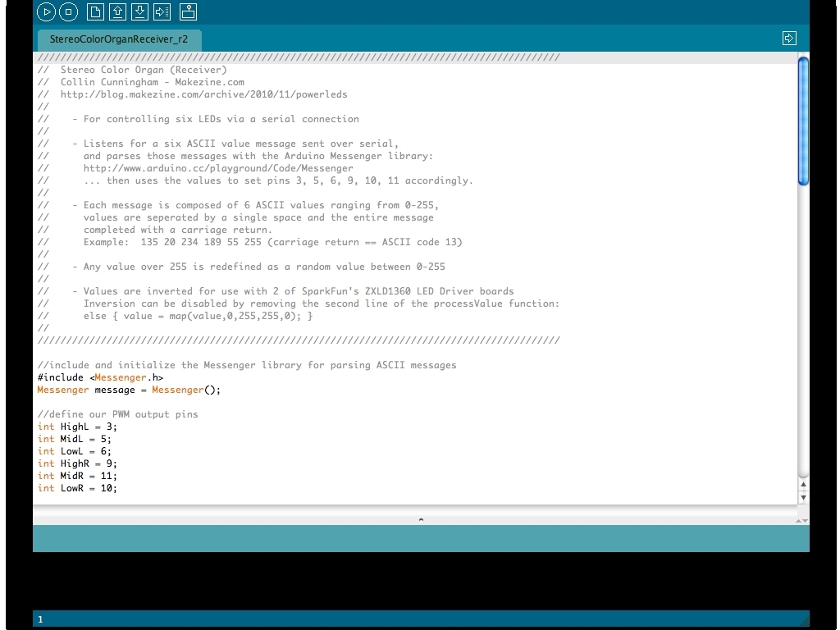Click the console divider collapse caret
Viewport: 840px width, 630px height.
421,519
